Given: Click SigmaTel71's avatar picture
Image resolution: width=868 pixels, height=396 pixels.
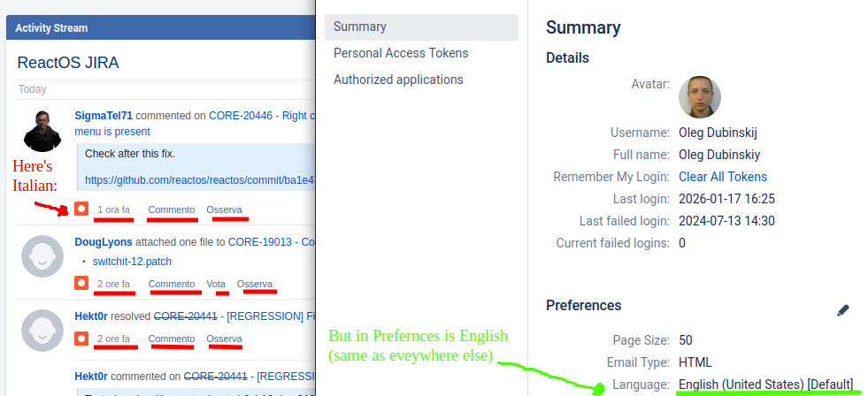Looking at the screenshot, I should [x=42, y=131].
